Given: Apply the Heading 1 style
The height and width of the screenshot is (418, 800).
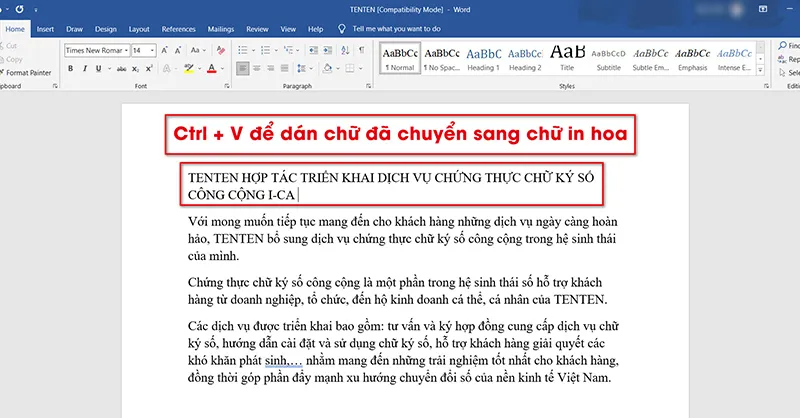Looking at the screenshot, I should (x=484, y=58).
